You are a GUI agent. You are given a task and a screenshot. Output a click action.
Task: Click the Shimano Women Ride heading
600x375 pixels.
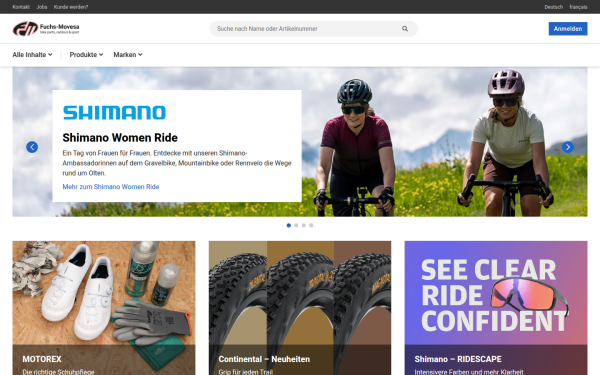120,138
